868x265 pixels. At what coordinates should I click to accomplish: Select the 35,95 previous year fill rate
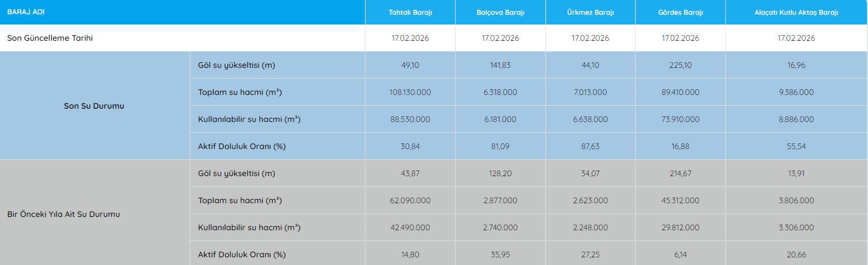[500, 254]
